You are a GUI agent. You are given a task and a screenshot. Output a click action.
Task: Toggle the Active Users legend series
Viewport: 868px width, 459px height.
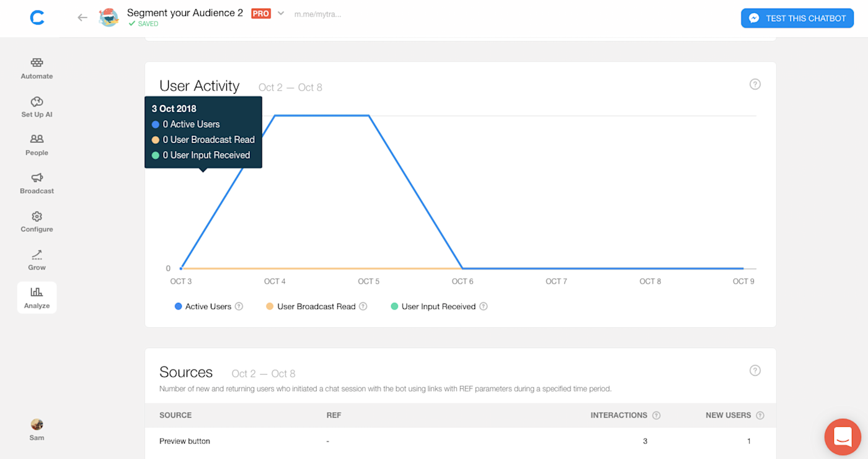point(203,307)
